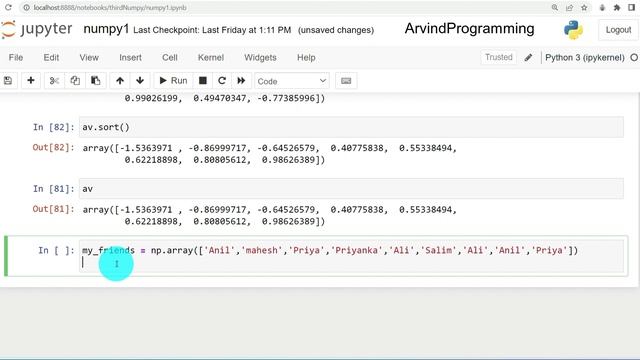The width and height of the screenshot is (640, 360).
Task: Cut selected cells with scissors icon
Action: [x=54, y=81]
